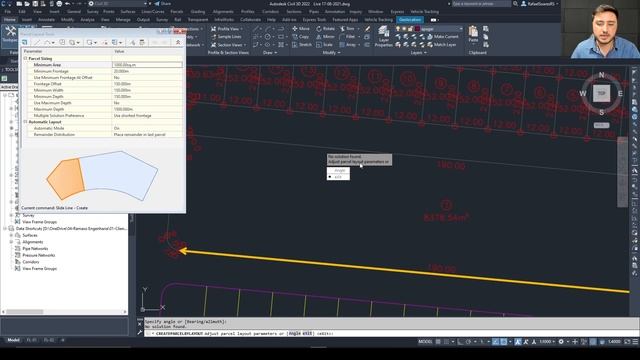Click the Toolspace horizontal scrollbar
Image resolution: width=640 pixels, height=360 pixels.
tap(64, 311)
